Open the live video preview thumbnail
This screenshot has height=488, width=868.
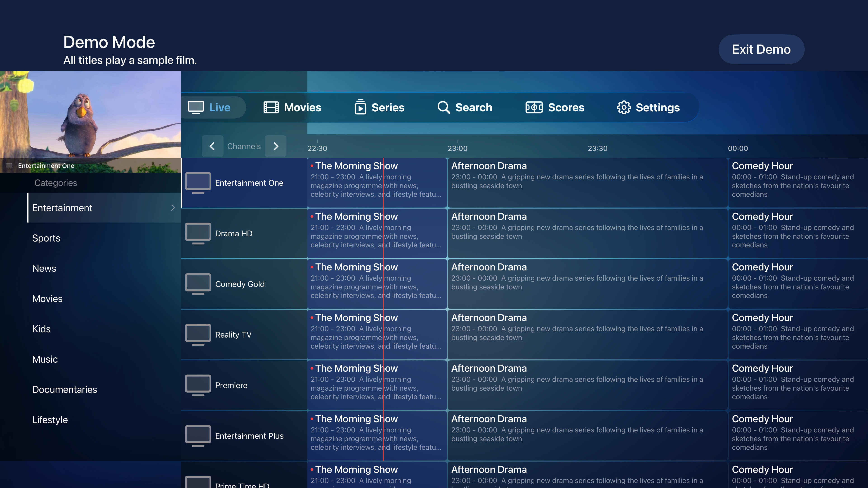click(x=90, y=122)
